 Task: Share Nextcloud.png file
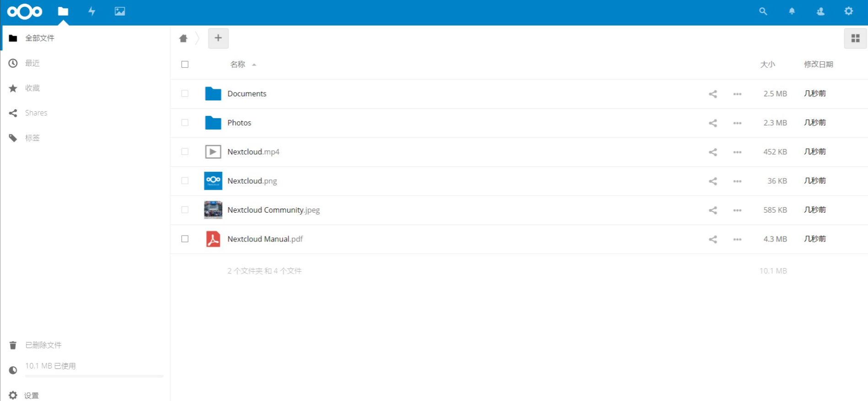click(713, 181)
